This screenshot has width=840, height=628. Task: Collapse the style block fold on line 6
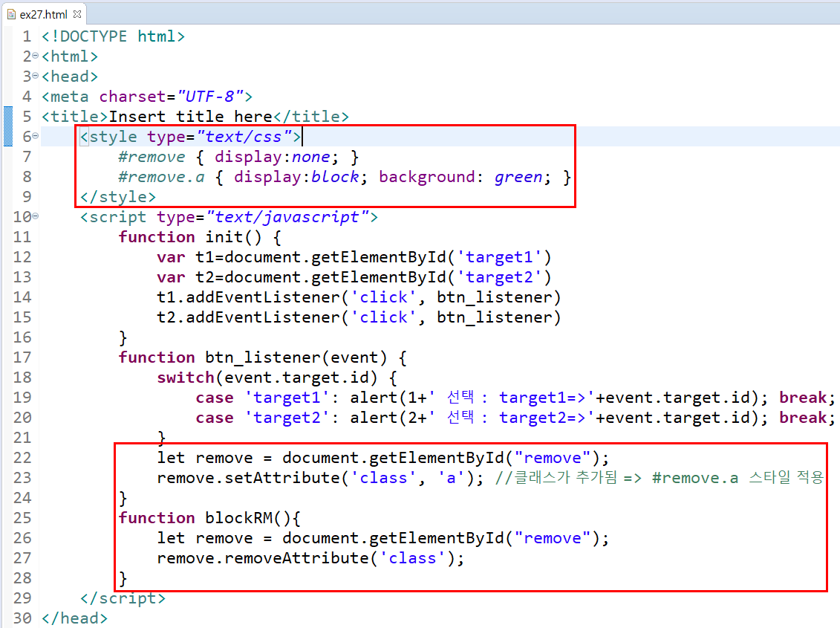click(36, 136)
